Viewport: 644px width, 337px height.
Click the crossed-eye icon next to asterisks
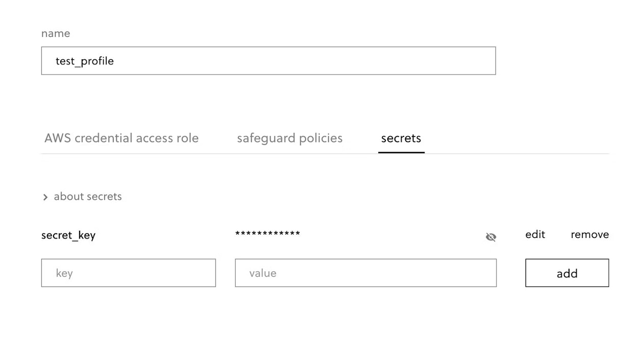(491, 236)
